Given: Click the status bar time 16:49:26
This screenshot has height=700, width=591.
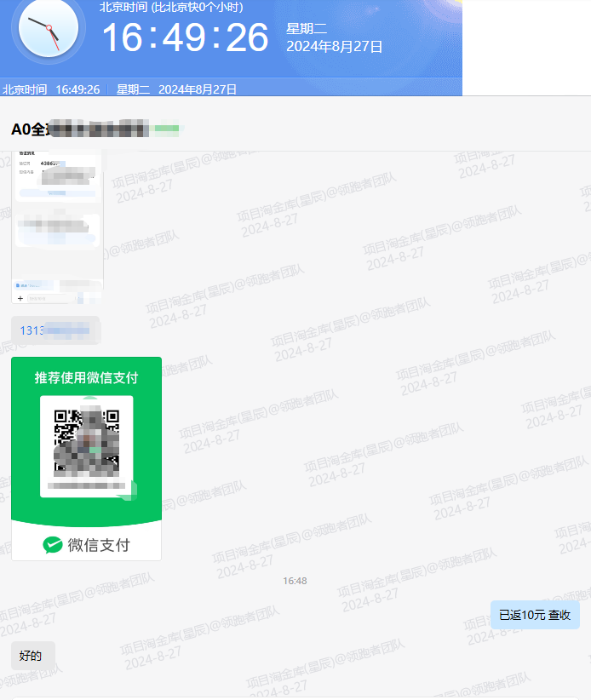Looking at the screenshot, I should pos(77,89).
